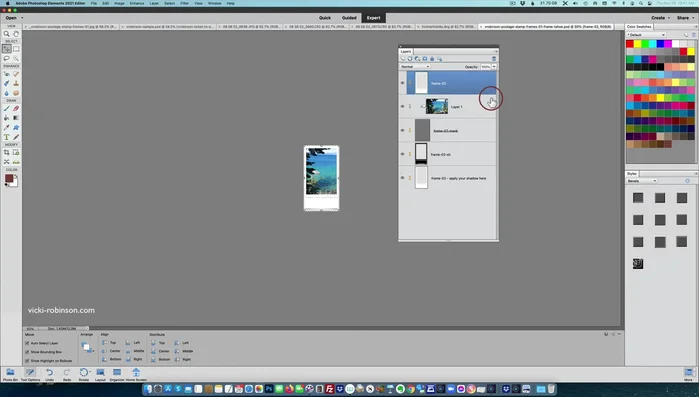Open the Default swatches set dropdown
Screen dimensions: 699x397
click(x=646, y=34)
